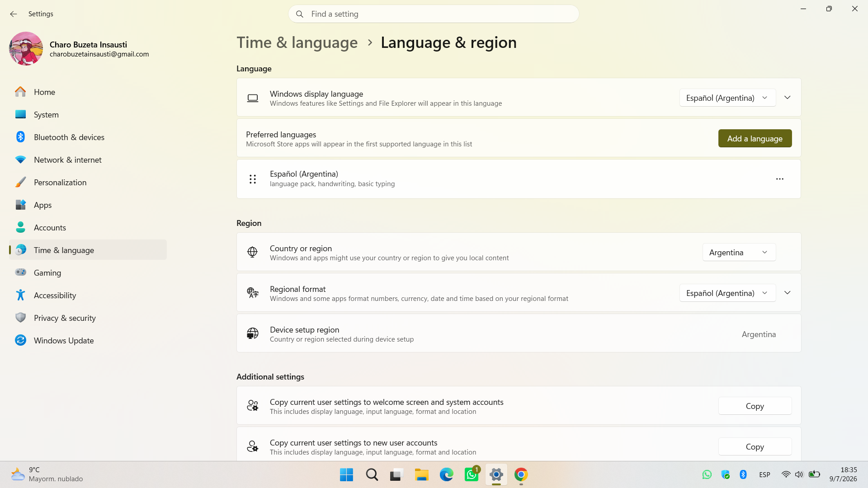Viewport: 868px width, 488px height.
Task: Click the Find a setting search field
Action: [x=434, y=14]
